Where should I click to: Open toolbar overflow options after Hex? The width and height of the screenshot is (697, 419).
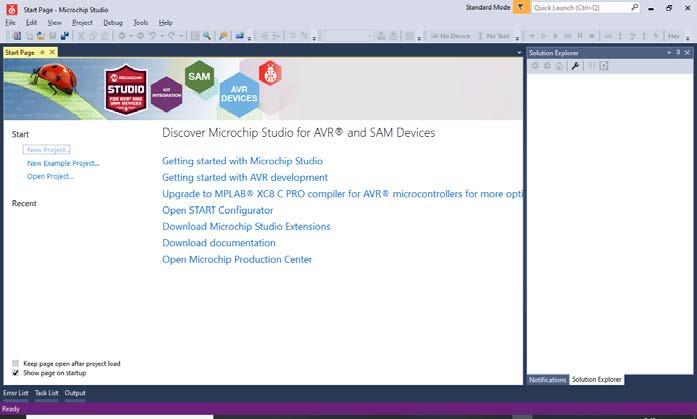pyautogui.click(x=688, y=38)
